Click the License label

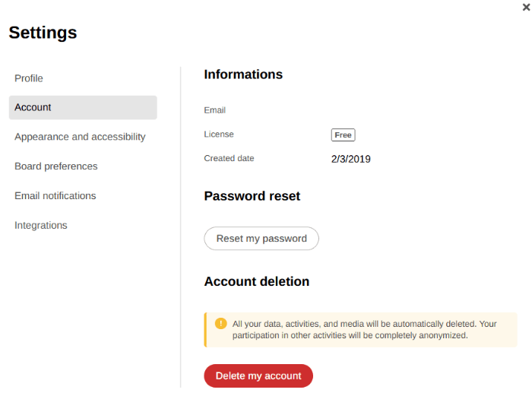coord(219,135)
